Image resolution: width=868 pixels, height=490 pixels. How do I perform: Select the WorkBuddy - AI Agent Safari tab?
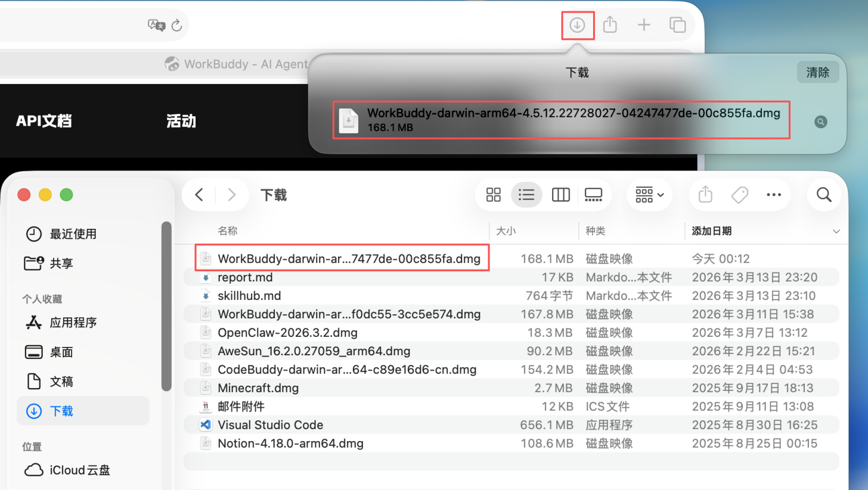coord(237,64)
